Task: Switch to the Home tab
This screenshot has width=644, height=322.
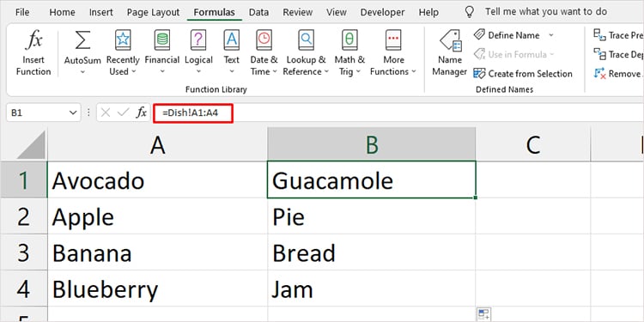Action: (62, 12)
